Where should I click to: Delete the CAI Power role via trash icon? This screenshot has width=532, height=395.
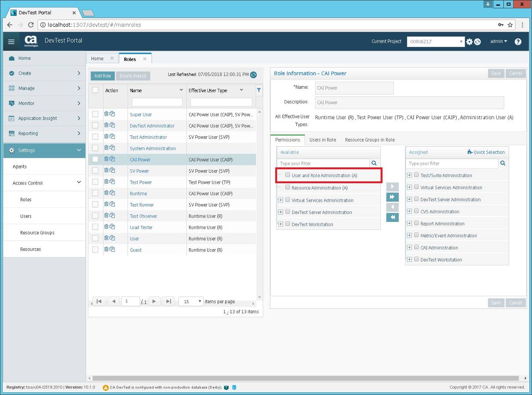pos(106,159)
